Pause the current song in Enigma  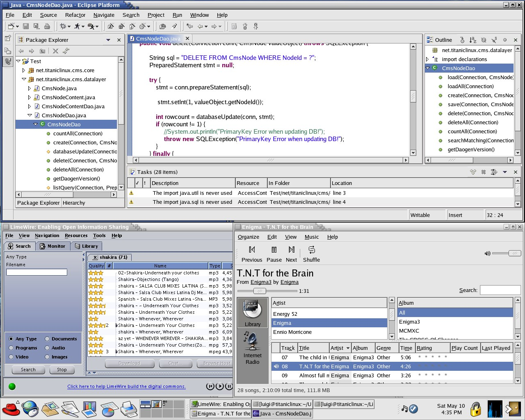pos(274,250)
